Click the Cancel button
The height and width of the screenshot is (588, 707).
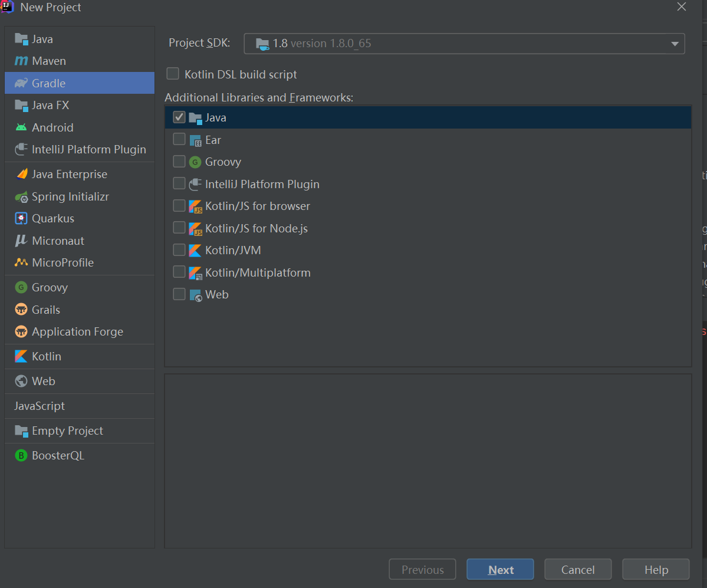point(578,570)
